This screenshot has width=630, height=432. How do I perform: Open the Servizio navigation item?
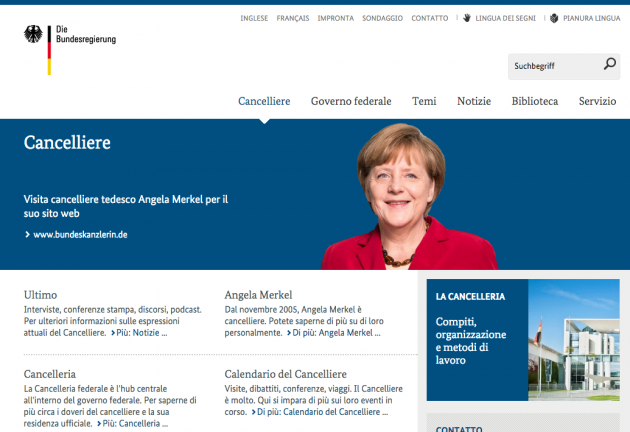[x=597, y=101]
